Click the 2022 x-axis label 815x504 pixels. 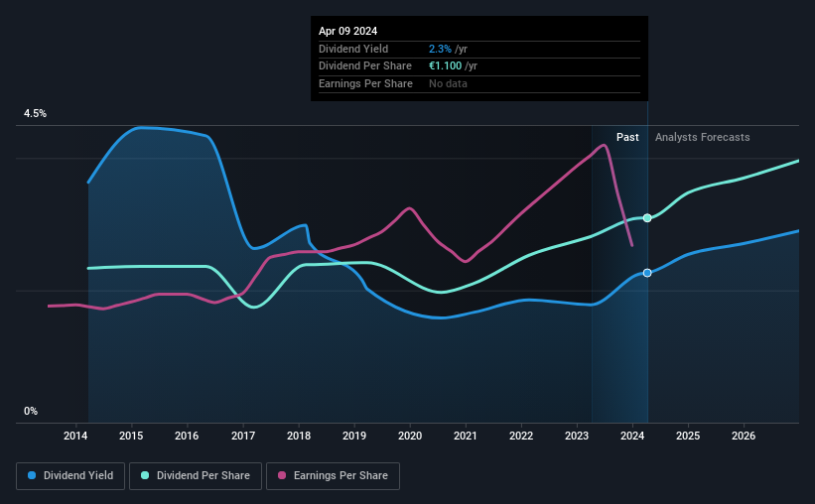(521, 436)
